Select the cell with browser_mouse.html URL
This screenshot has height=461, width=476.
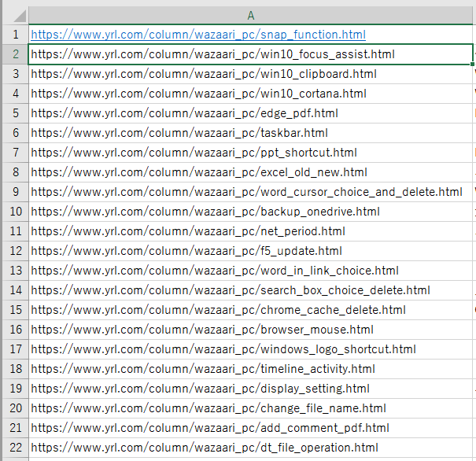(x=251, y=330)
